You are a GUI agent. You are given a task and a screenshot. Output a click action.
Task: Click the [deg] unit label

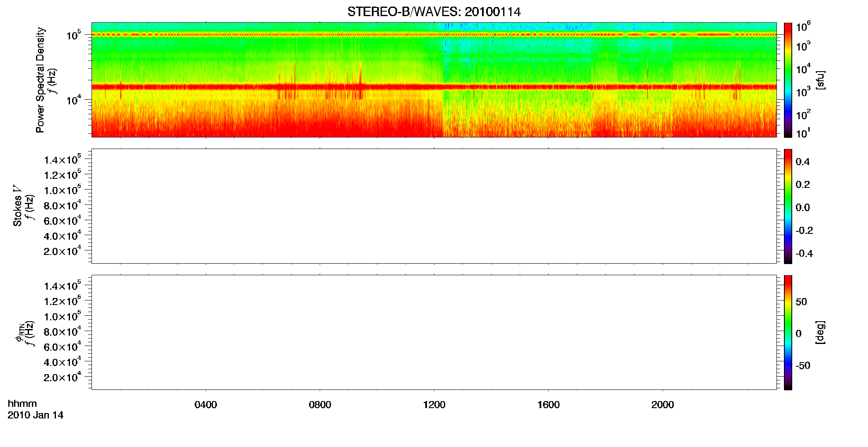820,332
